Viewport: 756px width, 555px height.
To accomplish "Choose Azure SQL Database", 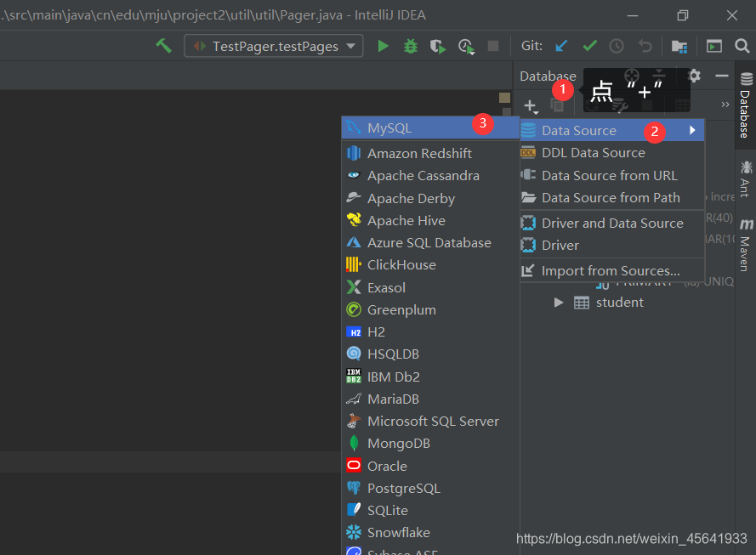I will click(x=430, y=242).
